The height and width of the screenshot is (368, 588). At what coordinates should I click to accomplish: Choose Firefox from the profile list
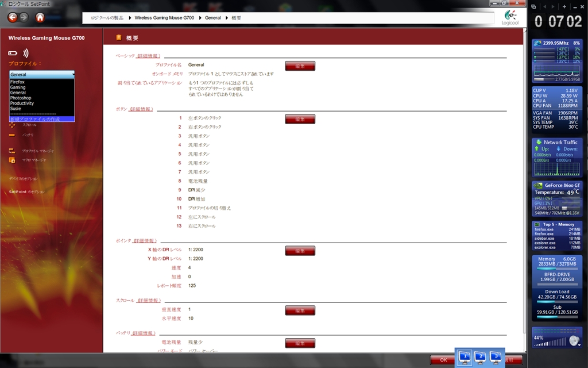click(x=42, y=82)
